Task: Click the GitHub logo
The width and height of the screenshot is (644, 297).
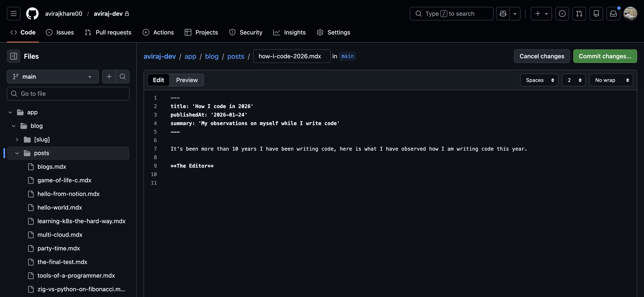Action: (x=33, y=13)
